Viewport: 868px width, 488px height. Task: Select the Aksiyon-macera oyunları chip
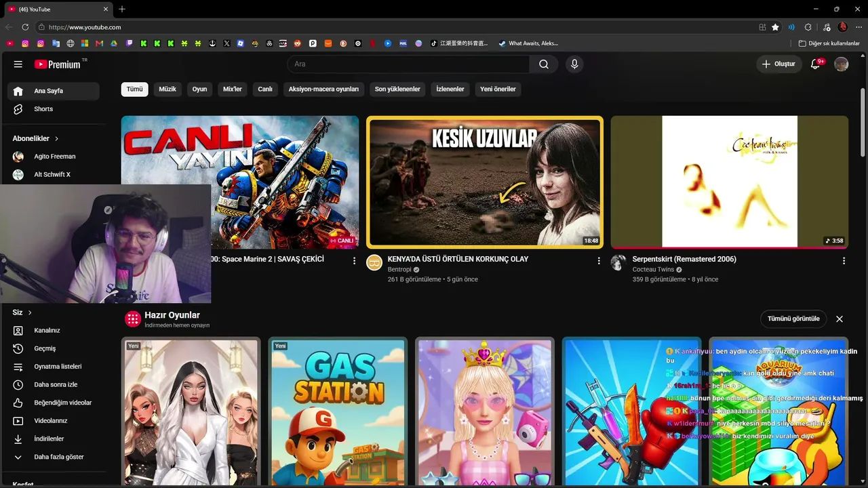click(x=323, y=89)
